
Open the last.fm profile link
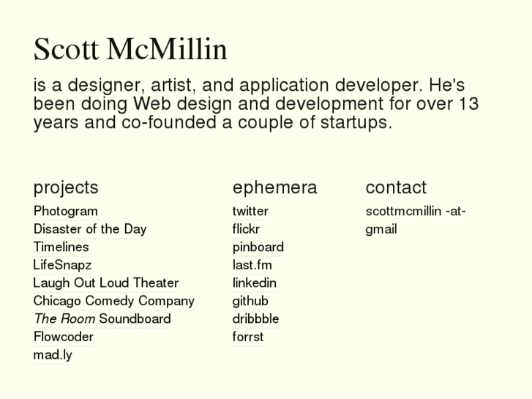(x=252, y=265)
